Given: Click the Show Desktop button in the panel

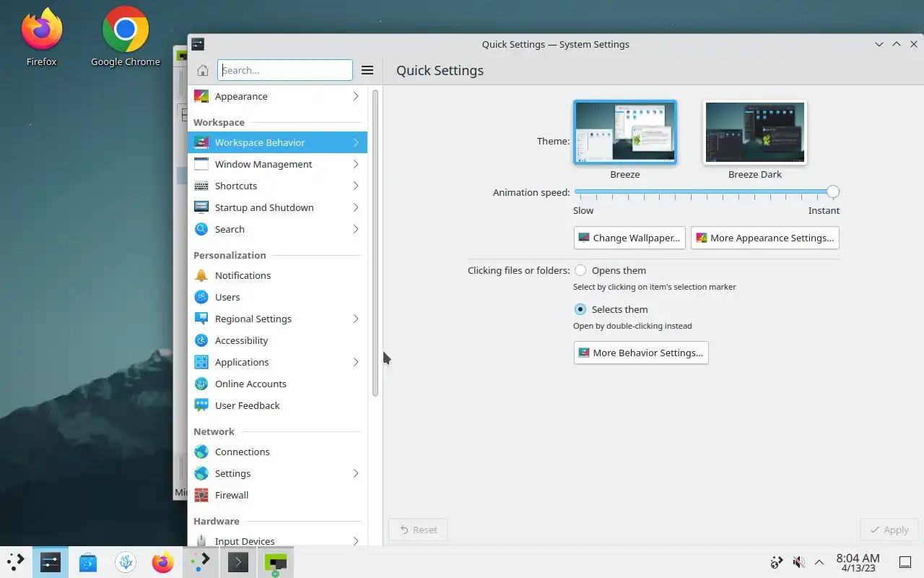Looking at the screenshot, I should pyautogui.click(x=905, y=562).
